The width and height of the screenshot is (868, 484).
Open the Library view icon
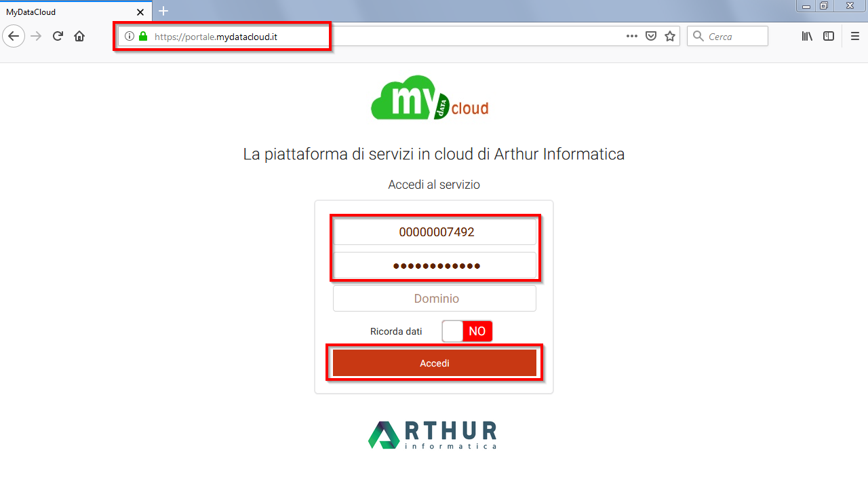click(807, 36)
